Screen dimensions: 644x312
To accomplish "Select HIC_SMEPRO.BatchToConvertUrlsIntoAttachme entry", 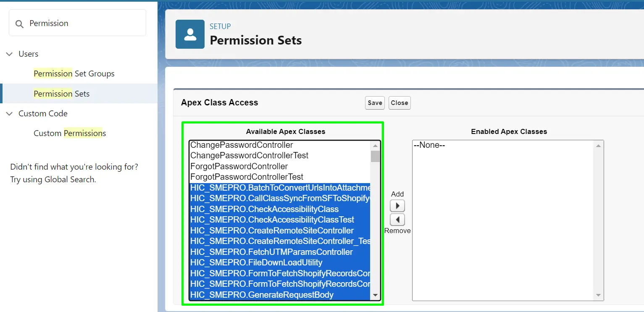I will [x=280, y=188].
